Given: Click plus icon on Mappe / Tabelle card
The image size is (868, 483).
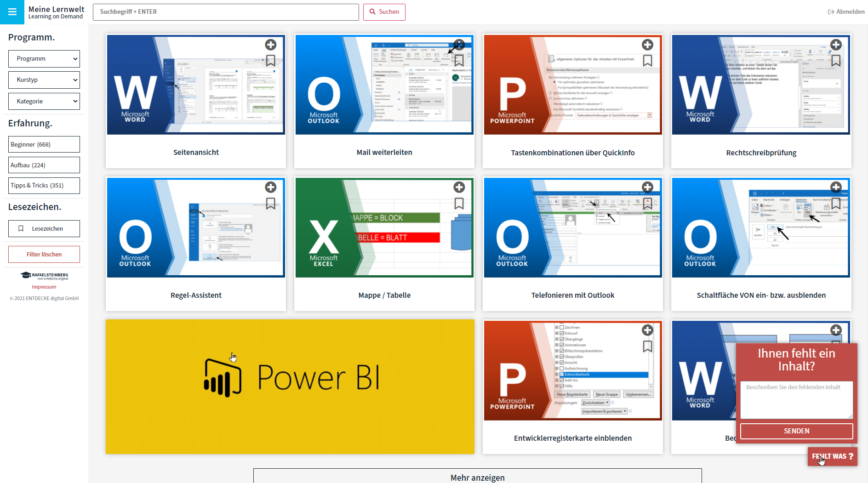Looking at the screenshot, I should [459, 187].
